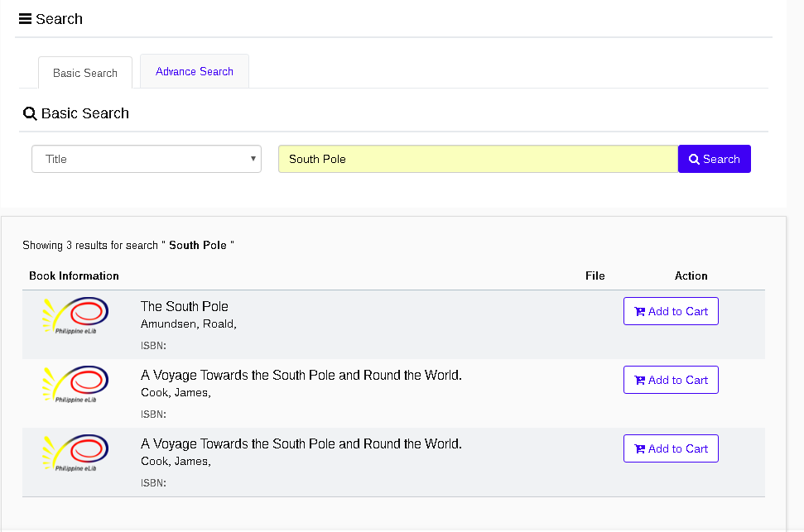The image size is (804, 532).
Task: Open the Philippine eLib logo for The South Pole
Action: pyautogui.click(x=75, y=316)
